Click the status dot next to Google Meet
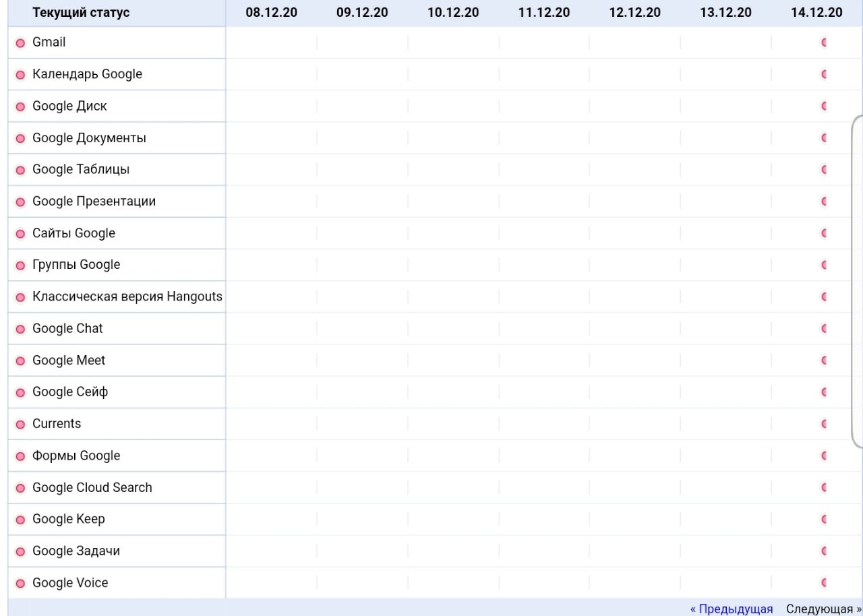Image resolution: width=863 pixels, height=616 pixels. coord(20,361)
